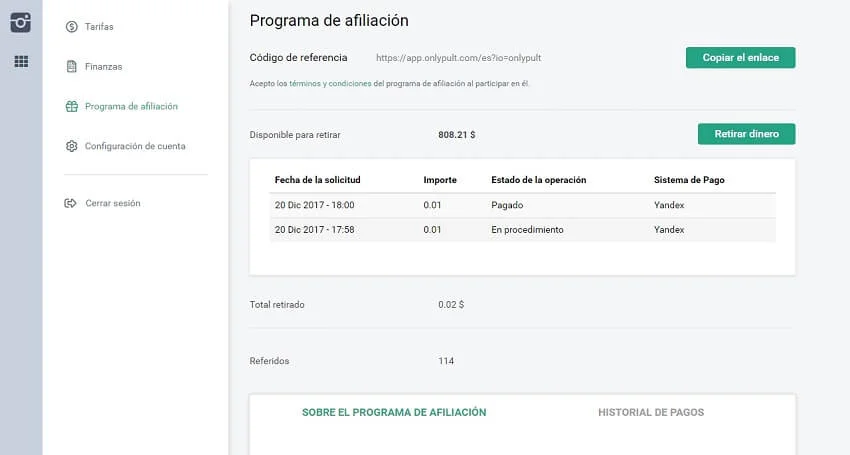
Task: Log out via Cerrar sesión
Action: click(112, 203)
